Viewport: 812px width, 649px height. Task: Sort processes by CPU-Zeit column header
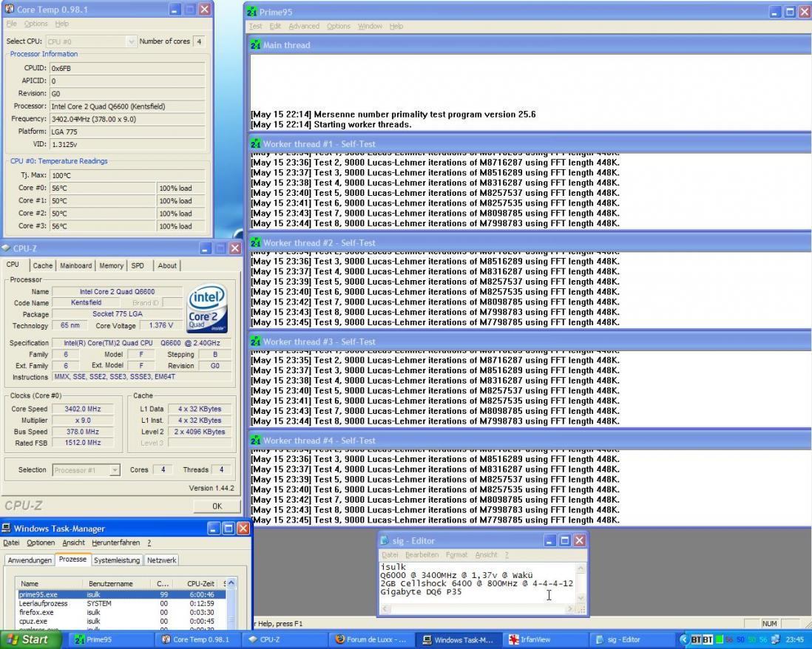[x=196, y=583]
